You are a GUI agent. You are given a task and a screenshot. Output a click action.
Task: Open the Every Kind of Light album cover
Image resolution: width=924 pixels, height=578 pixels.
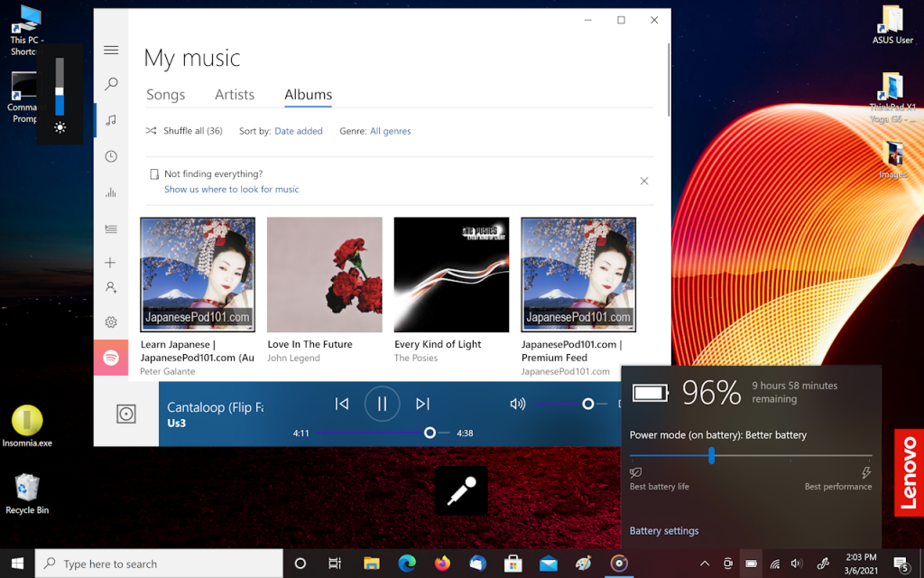pyautogui.click(x=451, y=275)
